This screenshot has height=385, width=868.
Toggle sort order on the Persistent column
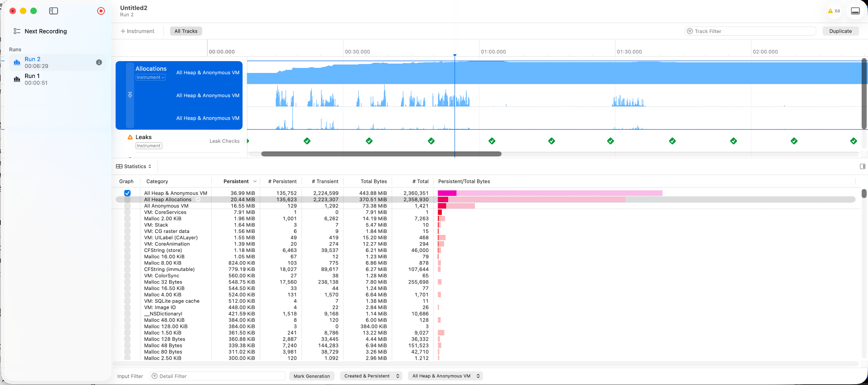pyautogui.click(x=236, y=181)
